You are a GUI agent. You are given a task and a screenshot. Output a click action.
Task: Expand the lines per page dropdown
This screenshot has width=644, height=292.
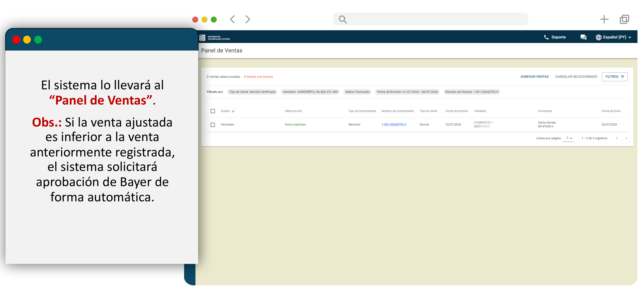click(x=569, y=138)
